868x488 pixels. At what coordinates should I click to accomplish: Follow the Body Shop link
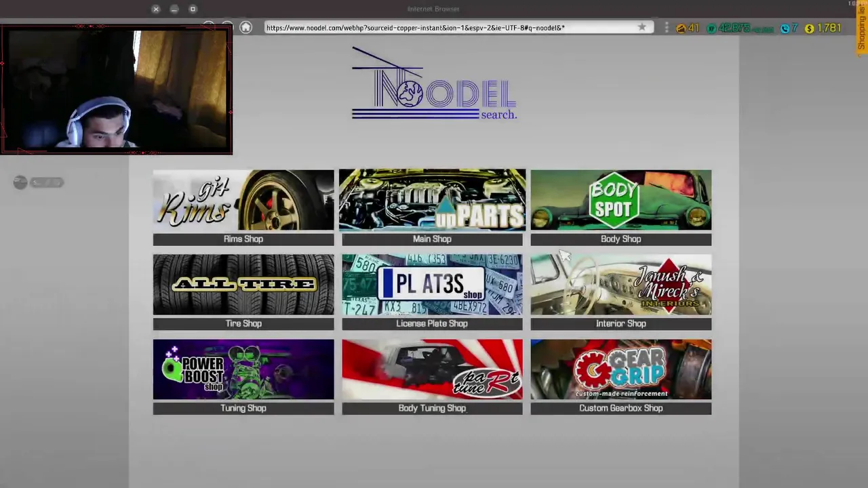point(621,239)
